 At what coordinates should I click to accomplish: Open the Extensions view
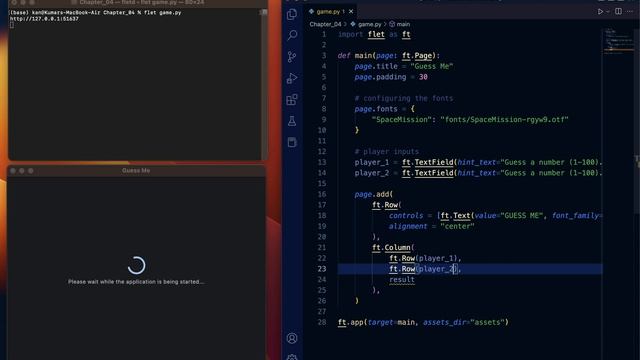point(292,99)
